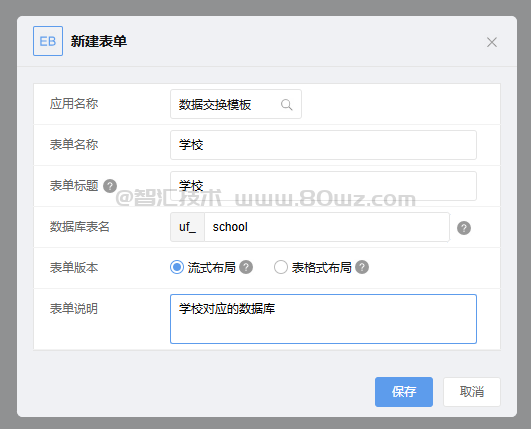Open the 应用名称 selector 数据交换模板

236,104
